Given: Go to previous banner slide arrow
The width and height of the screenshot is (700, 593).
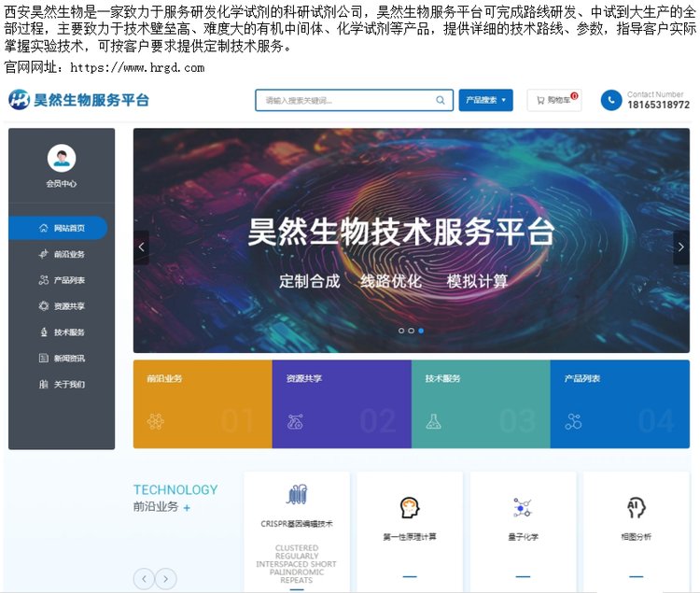Looking at the screenshot, I should (142, 247).
